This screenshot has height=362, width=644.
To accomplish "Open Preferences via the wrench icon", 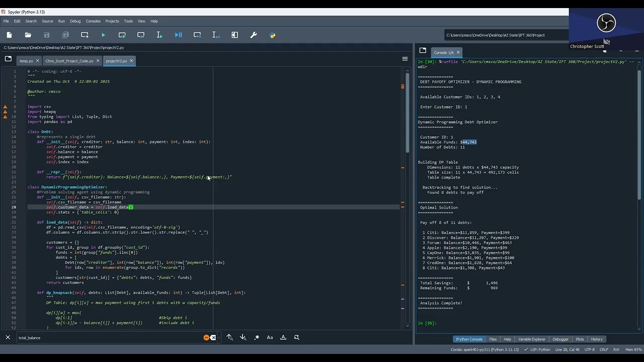I will [254, 35].
